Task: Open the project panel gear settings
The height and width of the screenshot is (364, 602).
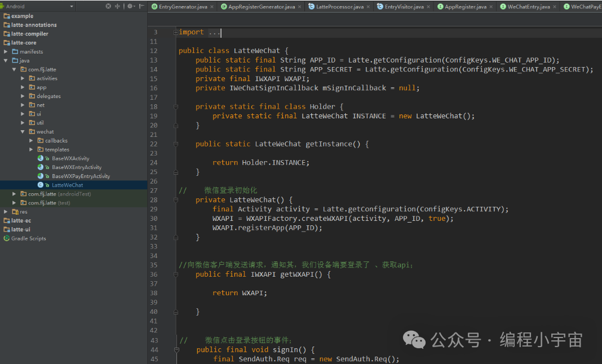Action: [x=130, y=6]
